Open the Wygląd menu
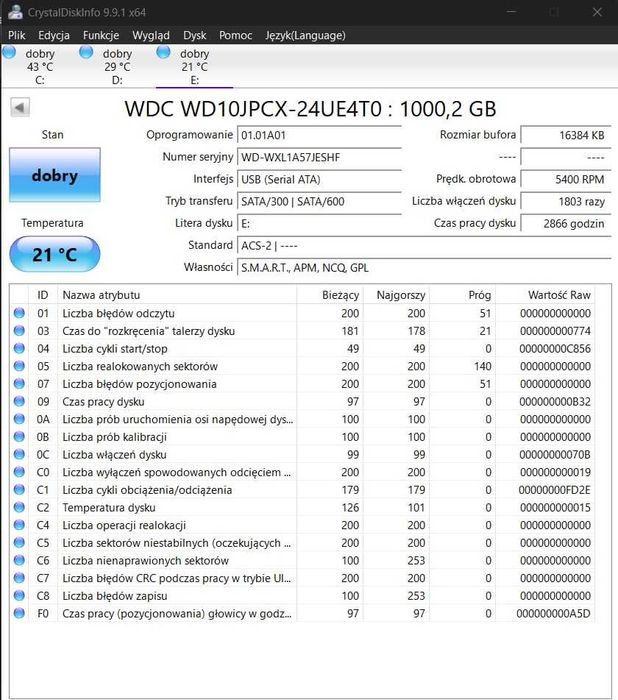Screen dimensions: 618x700 coord(151,35)
